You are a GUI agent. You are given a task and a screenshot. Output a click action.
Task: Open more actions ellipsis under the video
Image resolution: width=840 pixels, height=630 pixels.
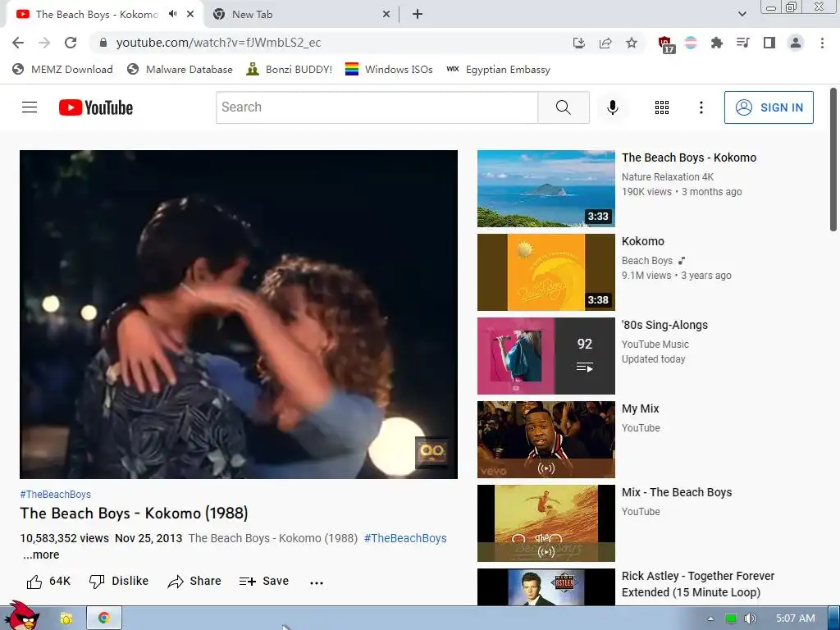pos(317,582)
